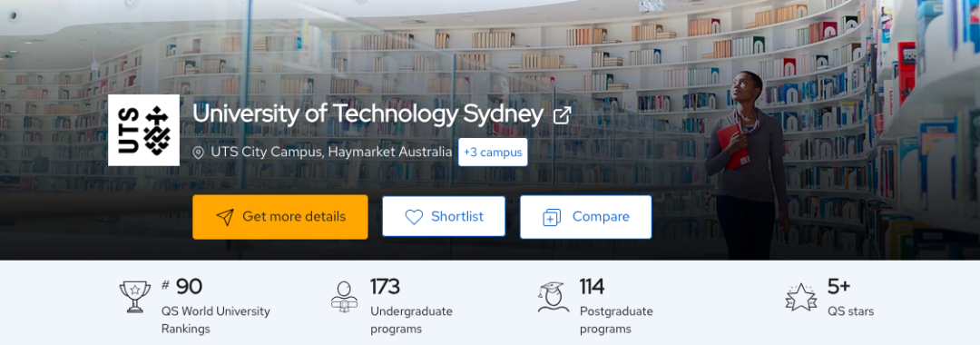980x345 pixels.
Task: View 173 Undergraduate programs
Action: (x=411, y=307)
